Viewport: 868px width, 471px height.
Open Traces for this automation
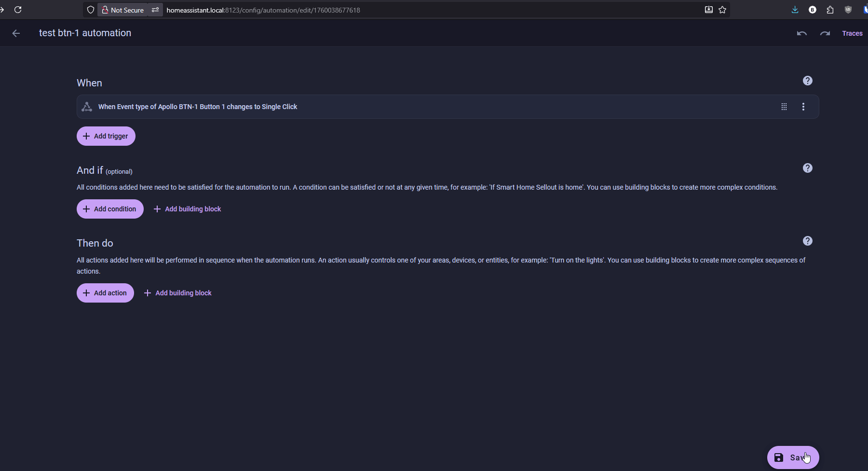852,33
